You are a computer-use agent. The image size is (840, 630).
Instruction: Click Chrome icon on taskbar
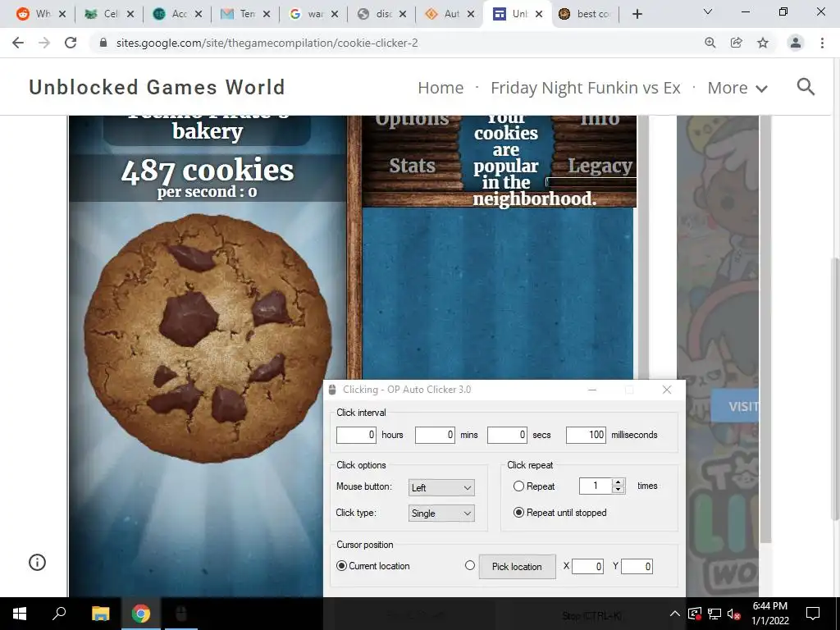[x=141, y=614]
